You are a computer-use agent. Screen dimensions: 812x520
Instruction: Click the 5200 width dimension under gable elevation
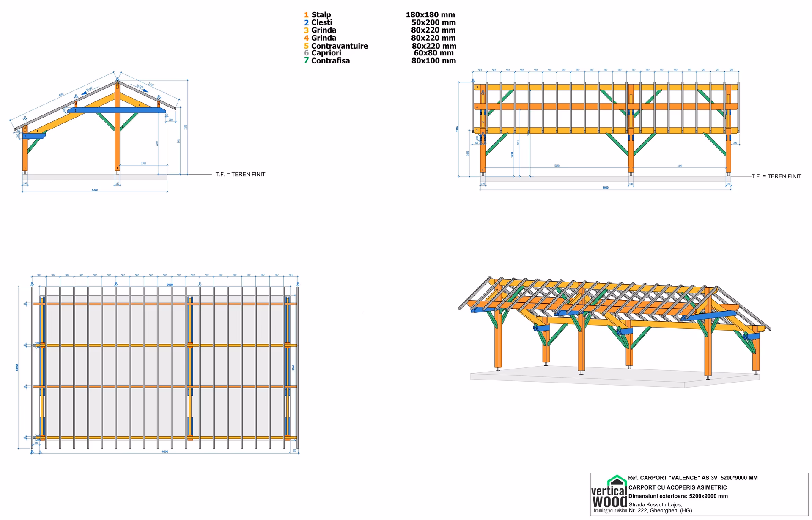(x=95, y=190)
